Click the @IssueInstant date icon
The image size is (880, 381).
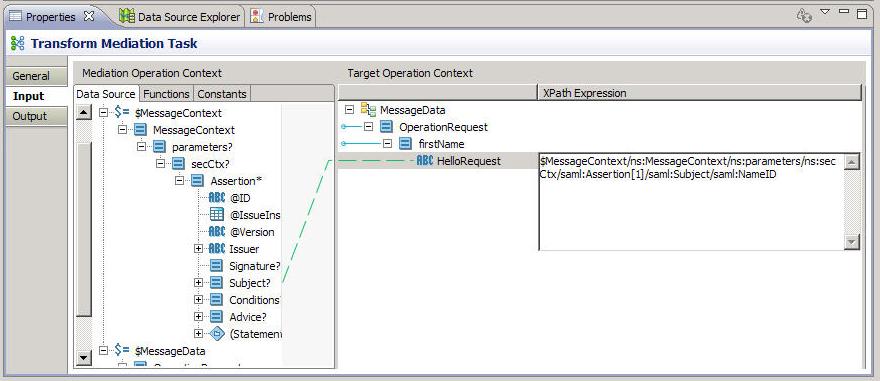click(x=217, y=214)
